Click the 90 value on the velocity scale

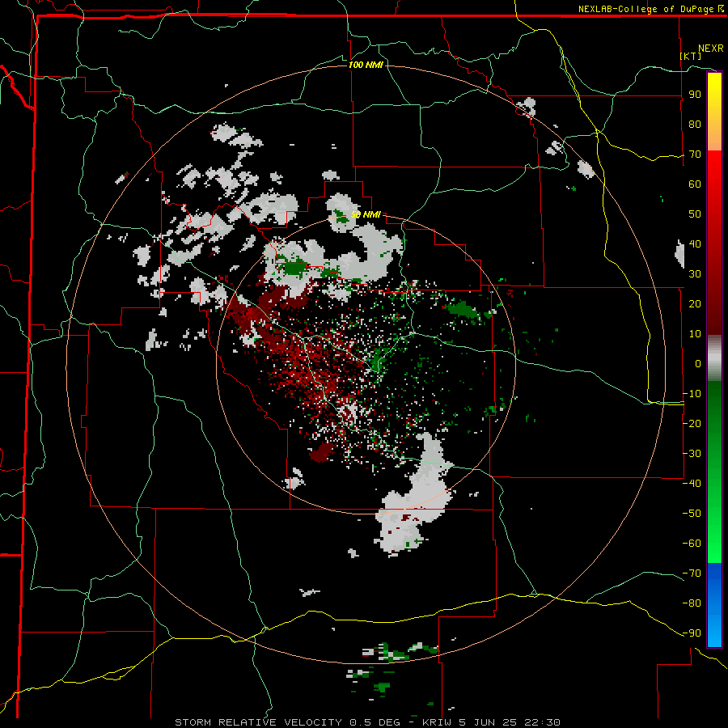pos(695,95)
